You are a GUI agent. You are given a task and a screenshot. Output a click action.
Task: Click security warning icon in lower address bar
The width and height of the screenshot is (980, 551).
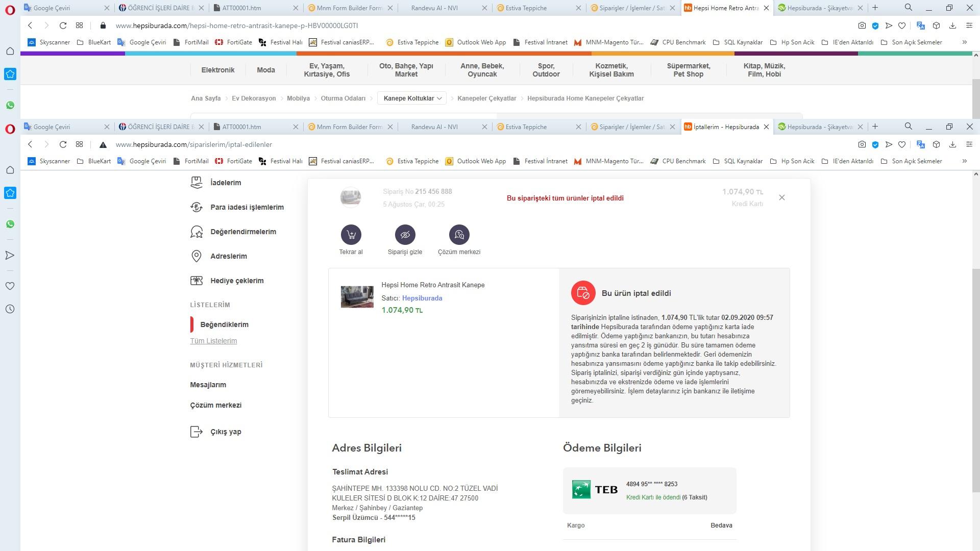(x=103, y=145)
